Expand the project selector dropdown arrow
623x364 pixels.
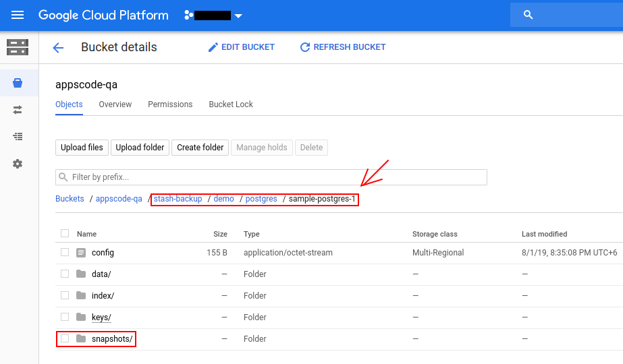[x=238, y=16]
